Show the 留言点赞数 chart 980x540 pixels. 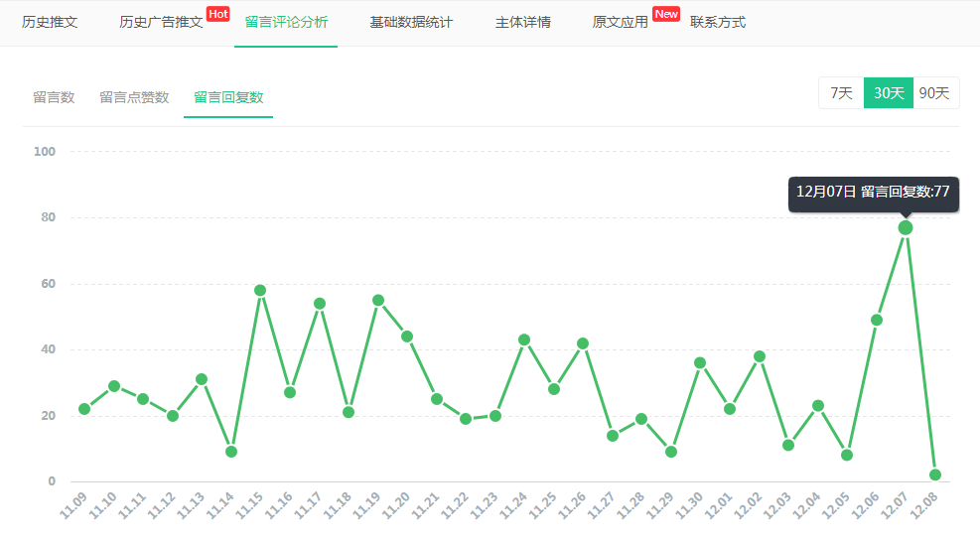[x=134, y=97]
